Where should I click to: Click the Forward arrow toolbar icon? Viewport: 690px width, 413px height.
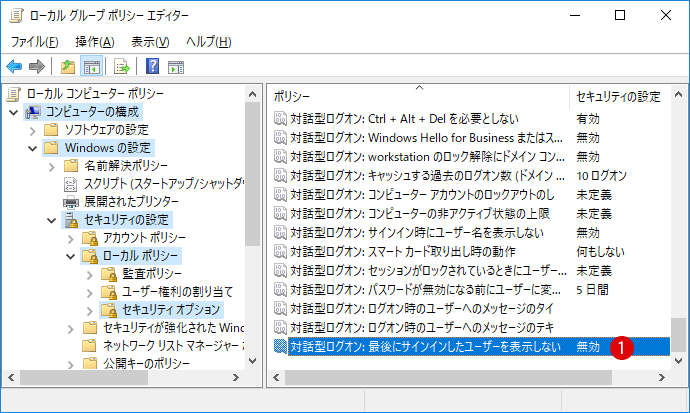37,67
